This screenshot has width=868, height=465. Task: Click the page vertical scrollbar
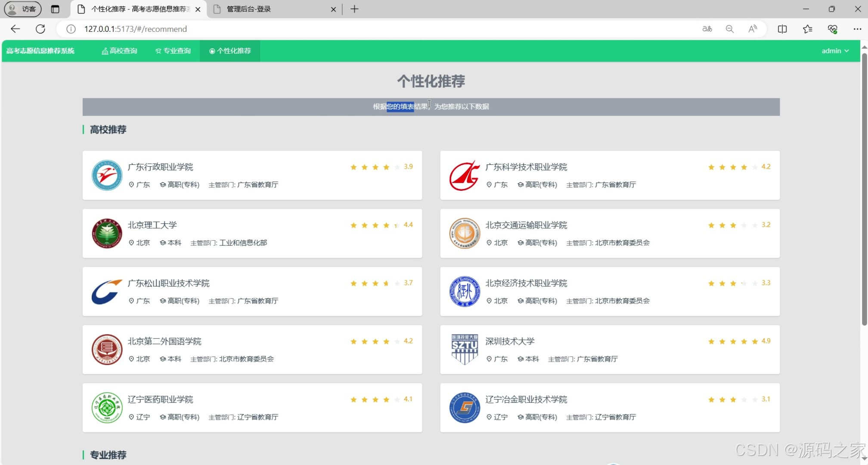[x=864, y=189]
